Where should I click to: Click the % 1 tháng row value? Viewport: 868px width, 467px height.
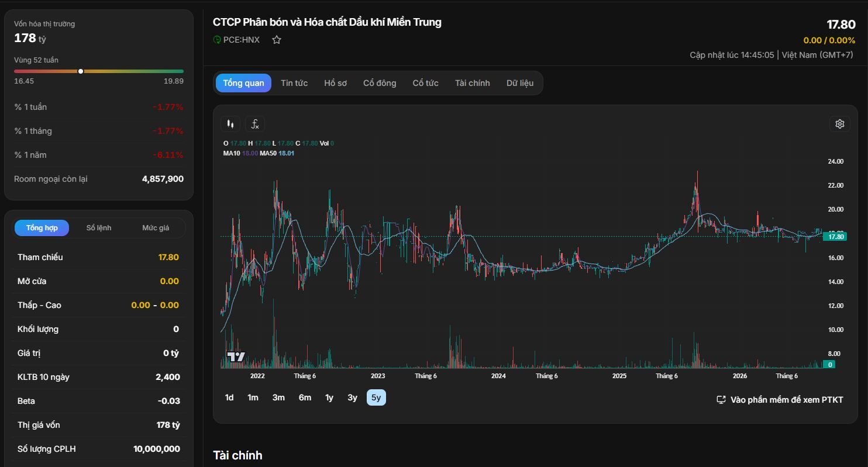[168, 131]
